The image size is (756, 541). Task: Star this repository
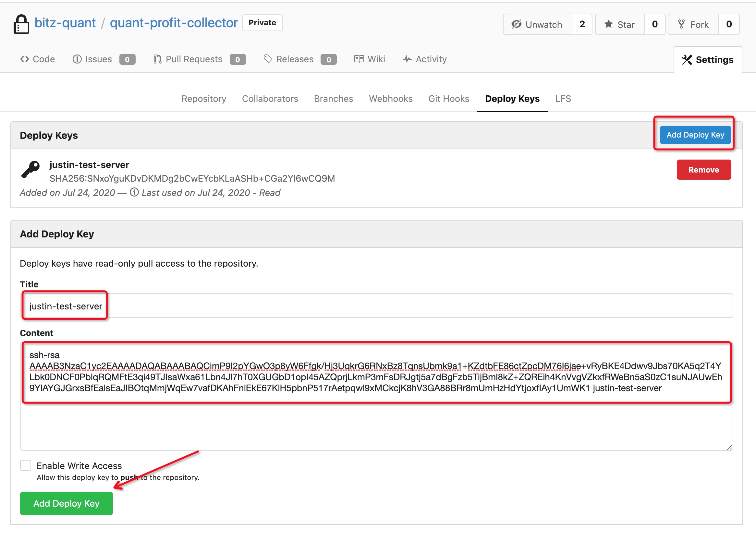(619, 24)
